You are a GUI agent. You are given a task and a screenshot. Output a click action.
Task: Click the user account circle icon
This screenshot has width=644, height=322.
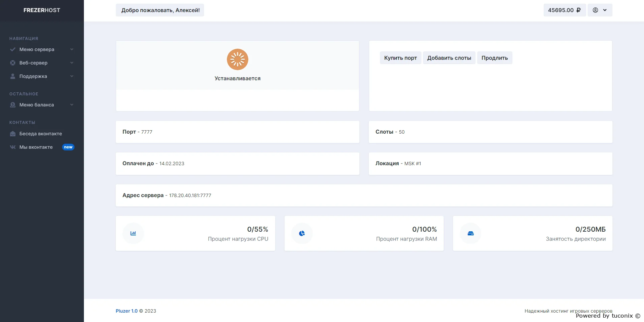point(595,10)
